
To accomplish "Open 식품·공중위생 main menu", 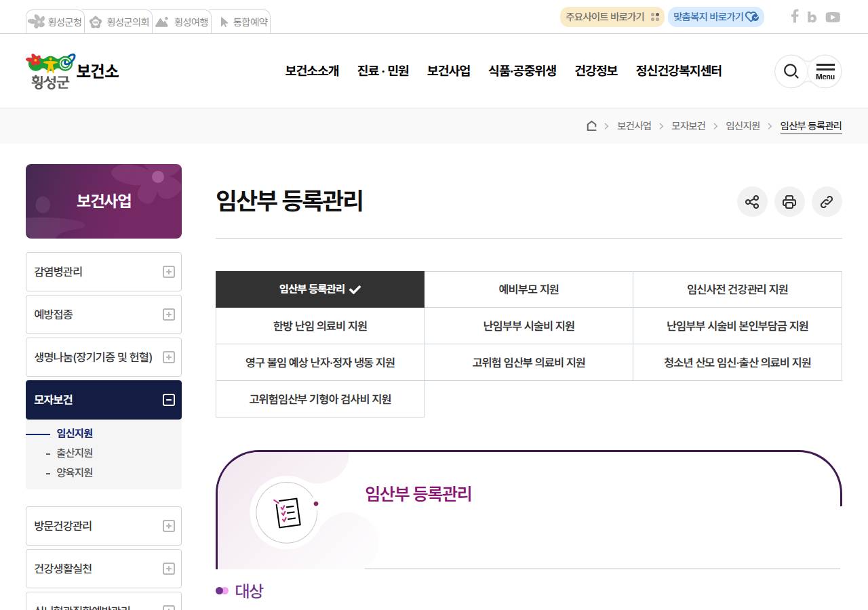I will [522, 71].
